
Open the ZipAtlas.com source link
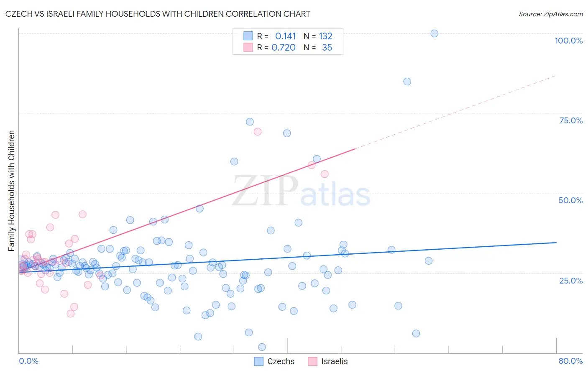pyautogui.click(x=551, y=14)
